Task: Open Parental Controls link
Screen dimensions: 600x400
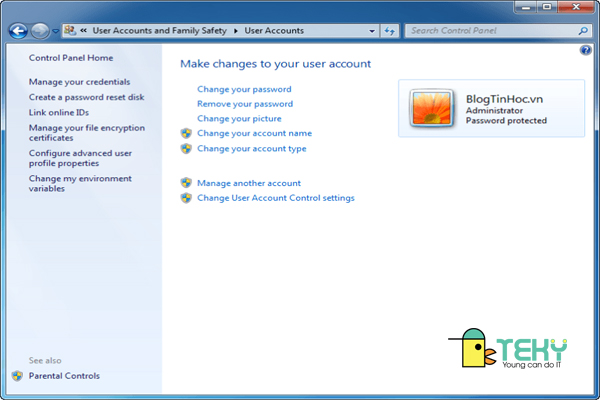Action: [x=64, y=376]
